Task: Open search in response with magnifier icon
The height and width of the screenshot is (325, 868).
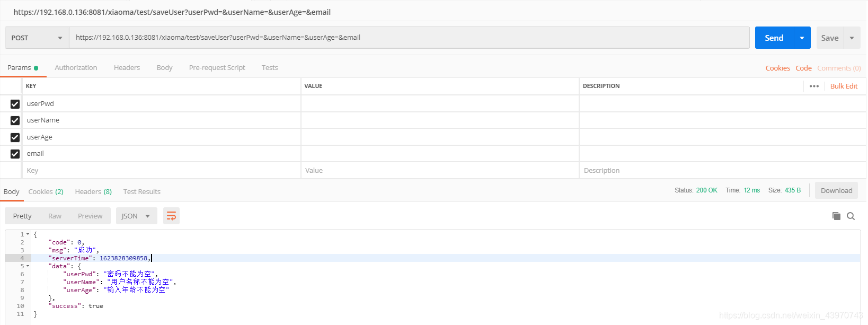Action: tap(851, 216)
